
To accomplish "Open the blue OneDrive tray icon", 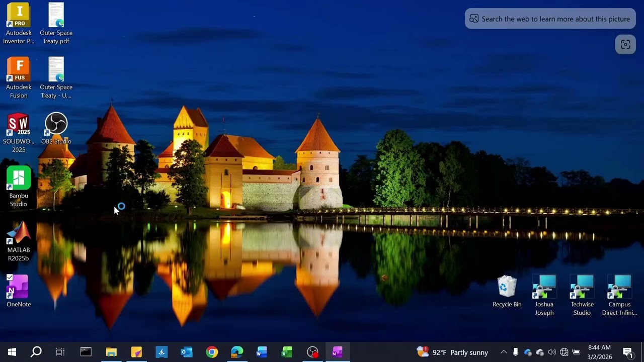I will (528, 352).
